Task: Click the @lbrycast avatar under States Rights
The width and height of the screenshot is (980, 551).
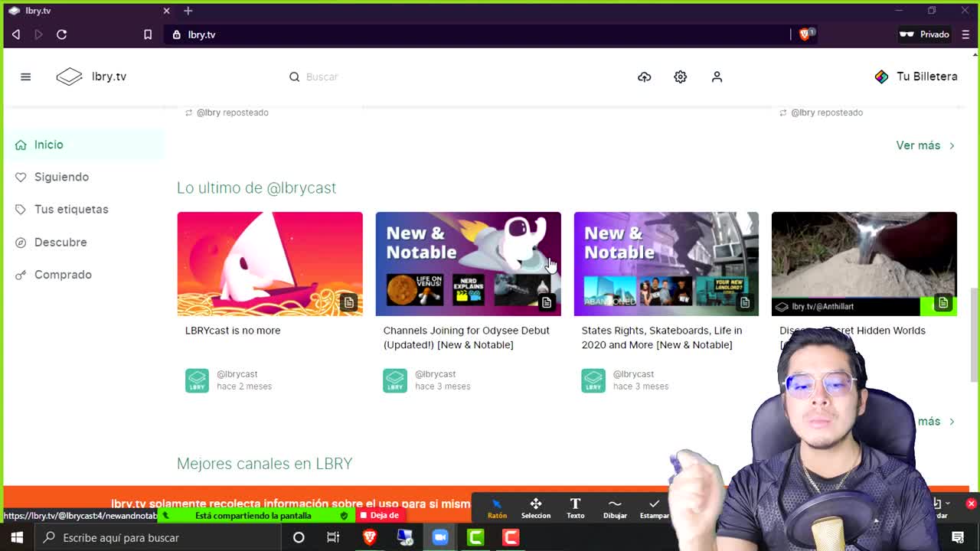Action: point(593,380)
